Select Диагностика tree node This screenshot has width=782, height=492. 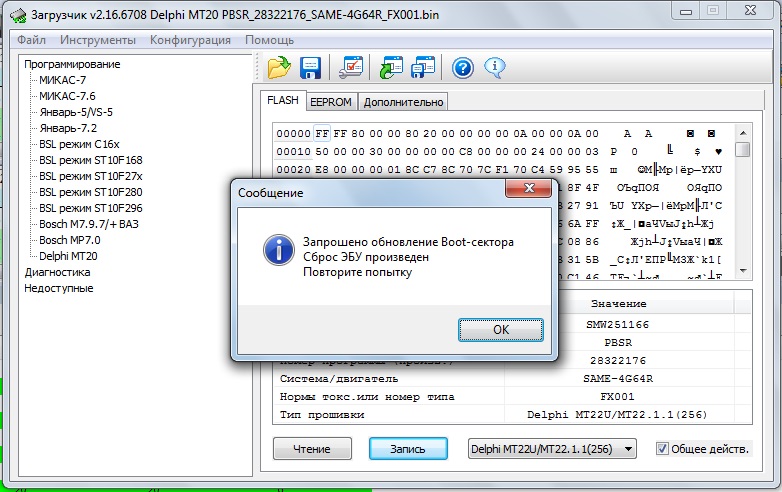coord(57,272)
